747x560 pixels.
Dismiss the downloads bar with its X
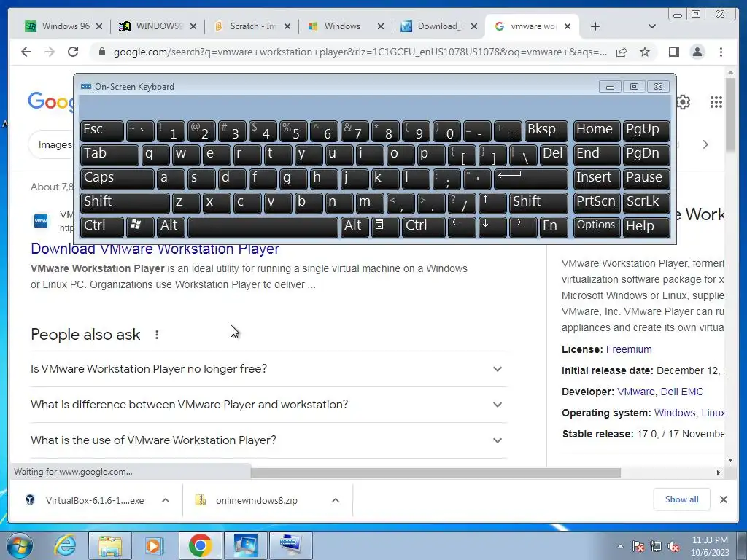click(723, 499)
